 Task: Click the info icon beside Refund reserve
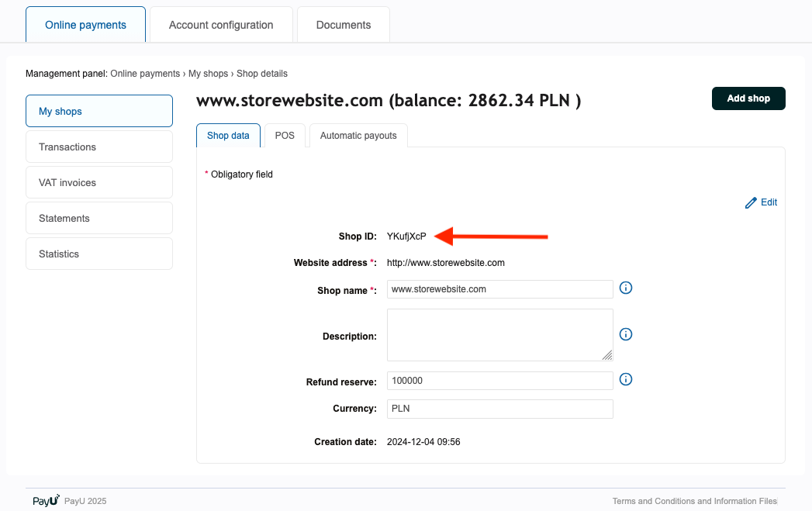pyautogui.click(x=627, y=380)
